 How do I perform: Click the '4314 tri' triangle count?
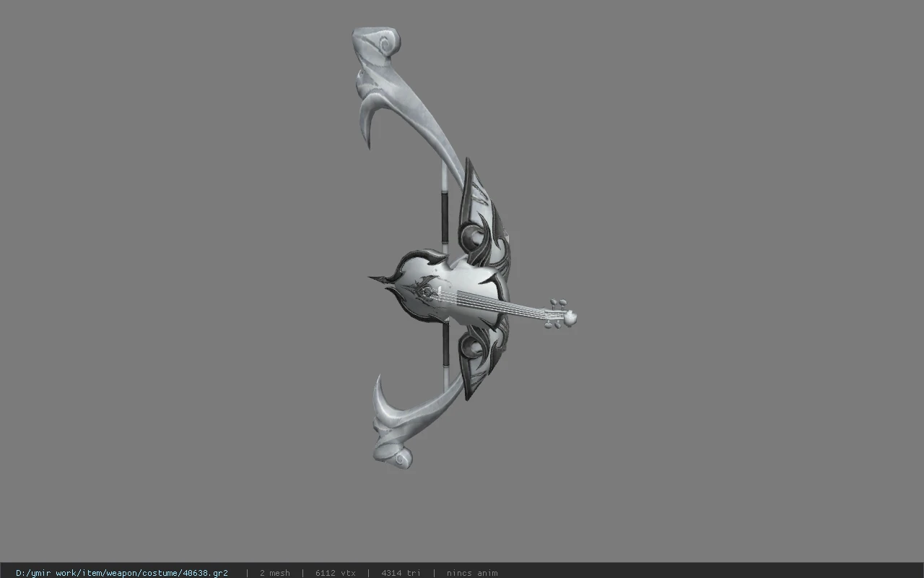tap(401, 573)
